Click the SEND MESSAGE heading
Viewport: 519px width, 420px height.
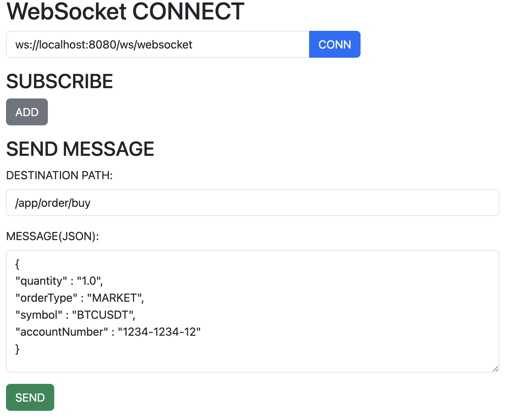tap(80, 149)
